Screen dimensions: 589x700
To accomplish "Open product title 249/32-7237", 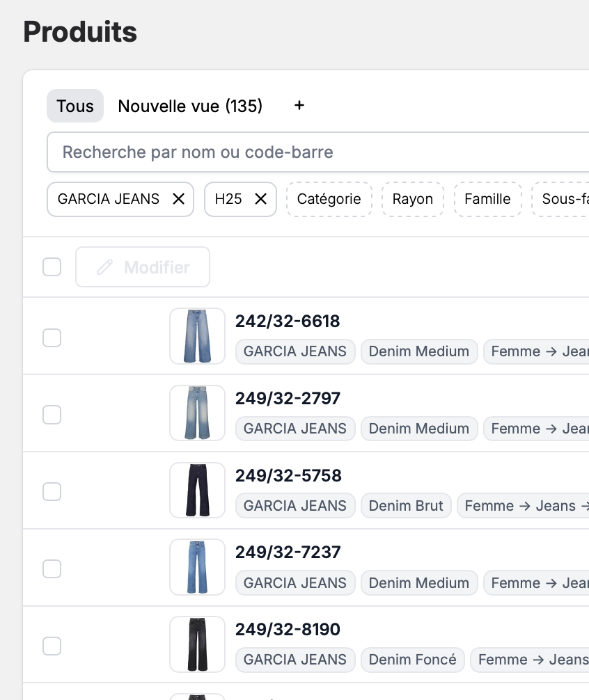I will tap(288, 552).
